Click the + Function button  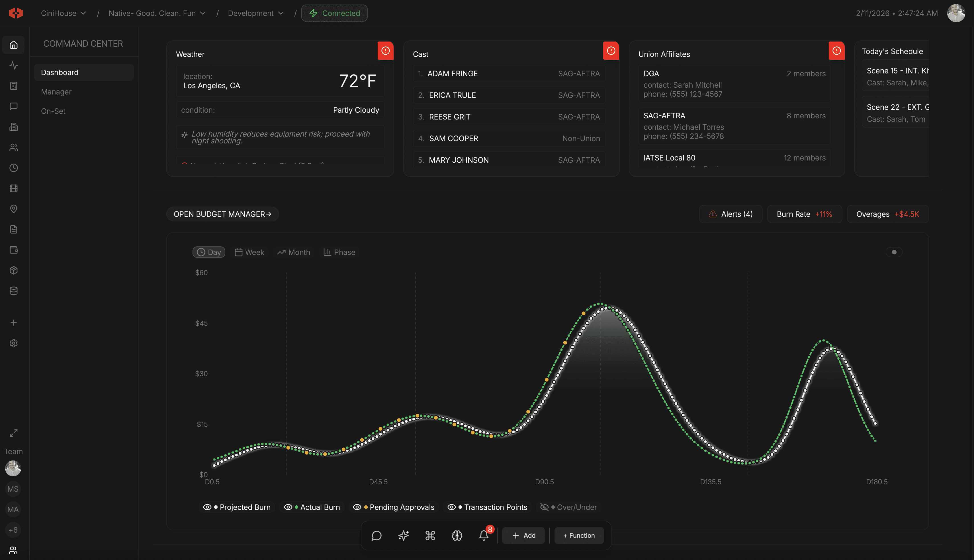tap(579, 535)
